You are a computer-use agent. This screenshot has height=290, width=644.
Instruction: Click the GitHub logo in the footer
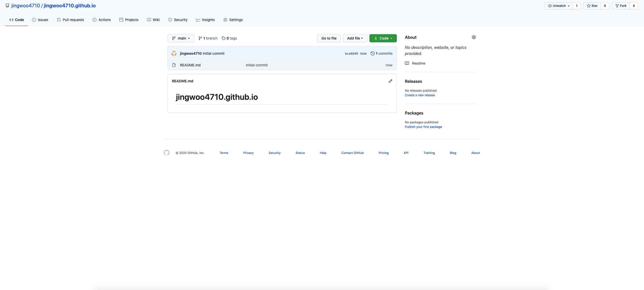point(167,153)
